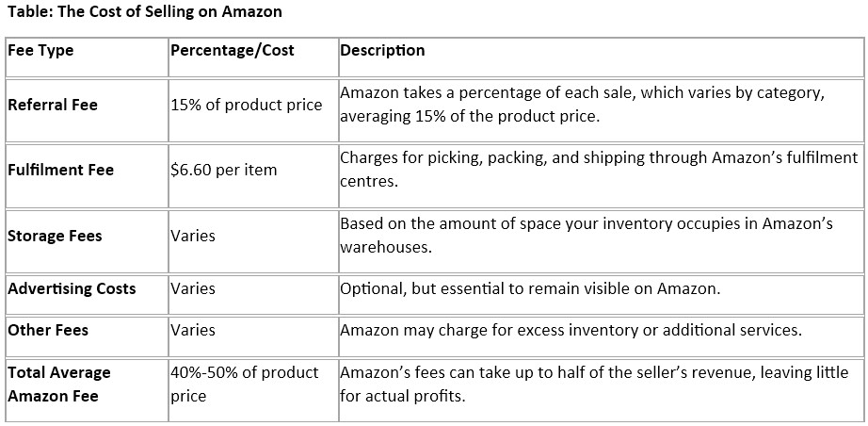Viewport: 868px width, 426px height.
Task: Click the '15% of product price' cell
Action: (246, 105)
